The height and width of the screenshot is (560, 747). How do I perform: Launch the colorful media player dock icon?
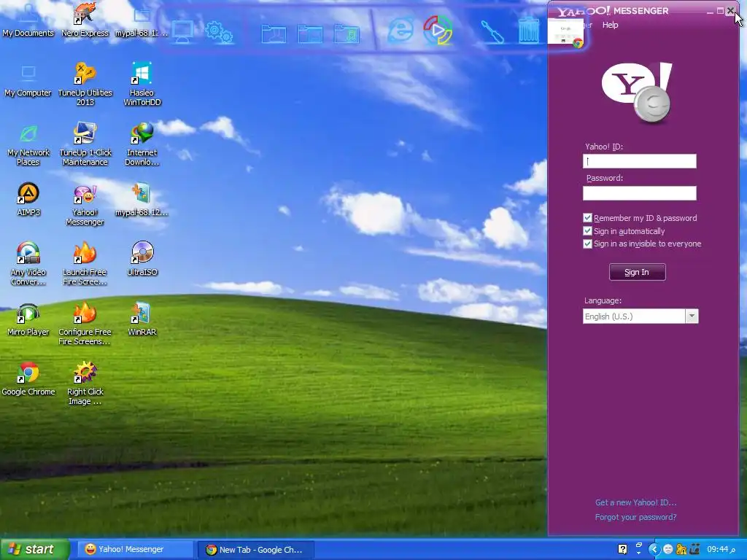(x=438, y=29)
